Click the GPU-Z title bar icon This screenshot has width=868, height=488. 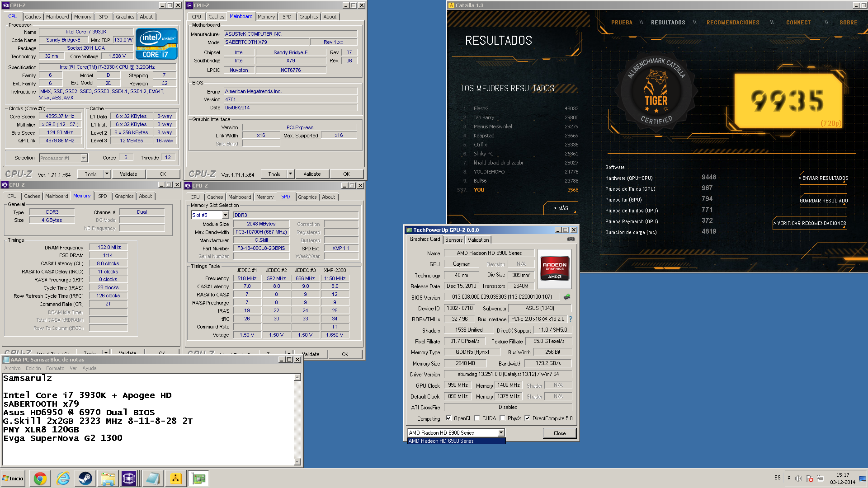(x=409, y=230)
